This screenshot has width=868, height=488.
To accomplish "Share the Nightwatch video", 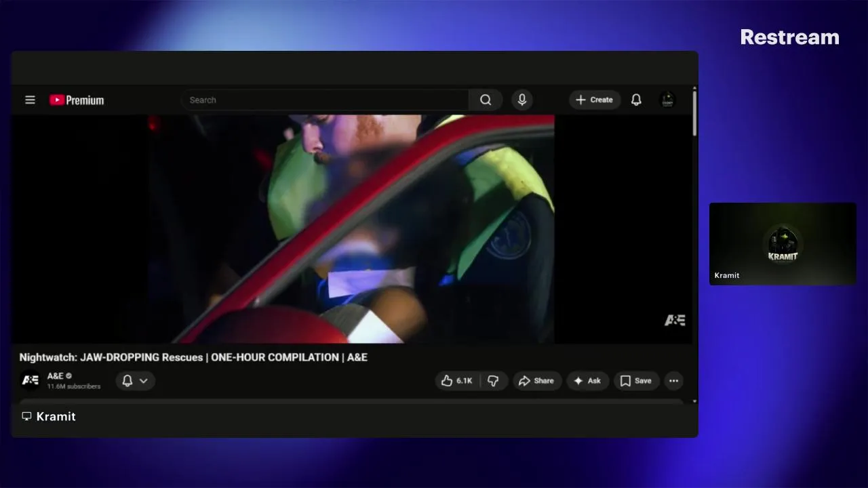I will pos(536,381).
